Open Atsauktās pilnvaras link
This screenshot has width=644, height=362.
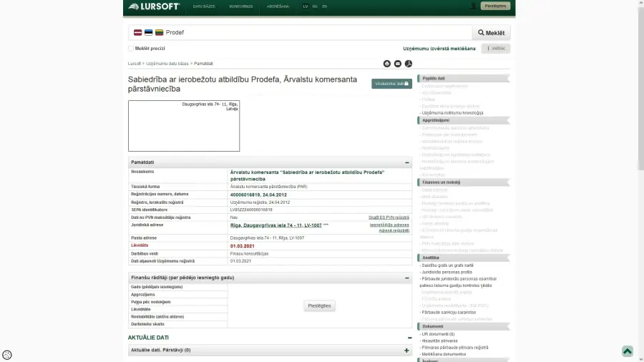coord(439,341)
